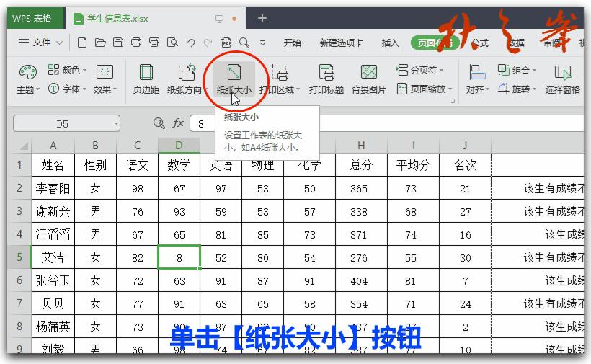Open the 组合 group dropdown
The width and height of the screenshot is (591, 364).
click(x=517, y=70)
